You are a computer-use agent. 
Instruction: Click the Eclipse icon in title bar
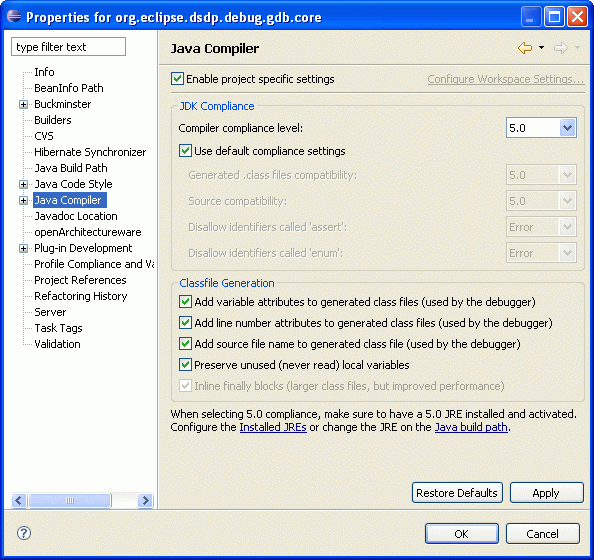pos(14,16)
